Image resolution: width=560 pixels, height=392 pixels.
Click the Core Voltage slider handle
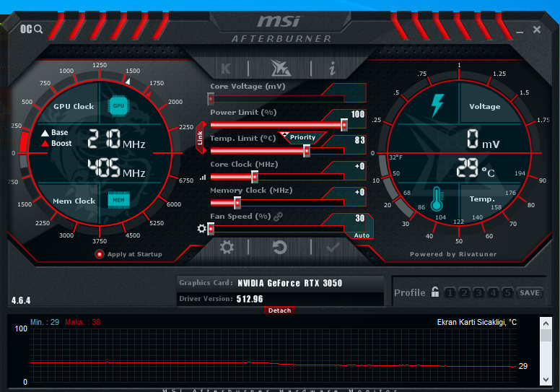(211, 99)
